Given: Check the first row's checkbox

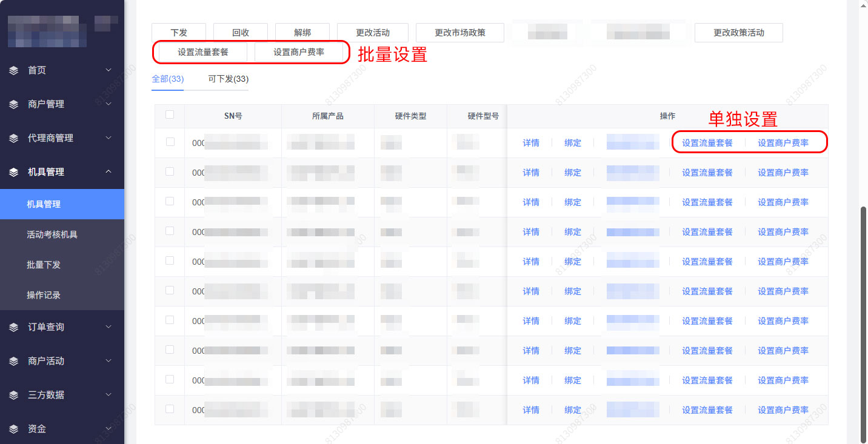Looking at the screenshot, I should (170, 142).
